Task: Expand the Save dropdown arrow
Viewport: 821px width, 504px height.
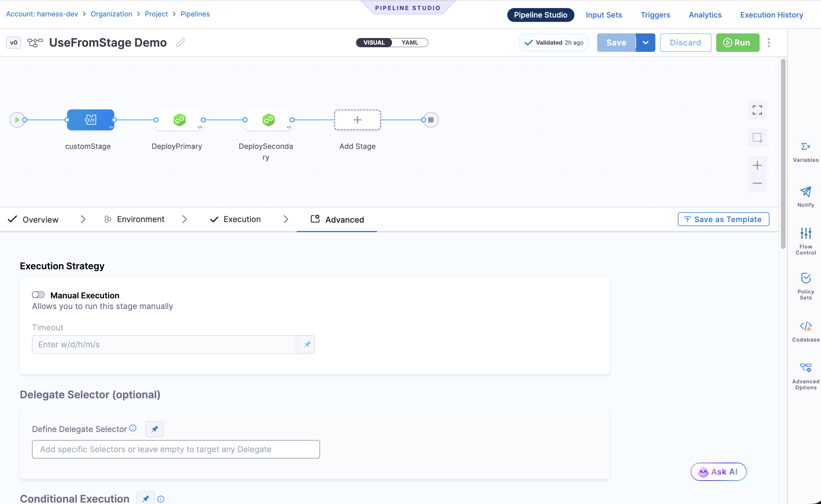Action: tap(645, 43)
